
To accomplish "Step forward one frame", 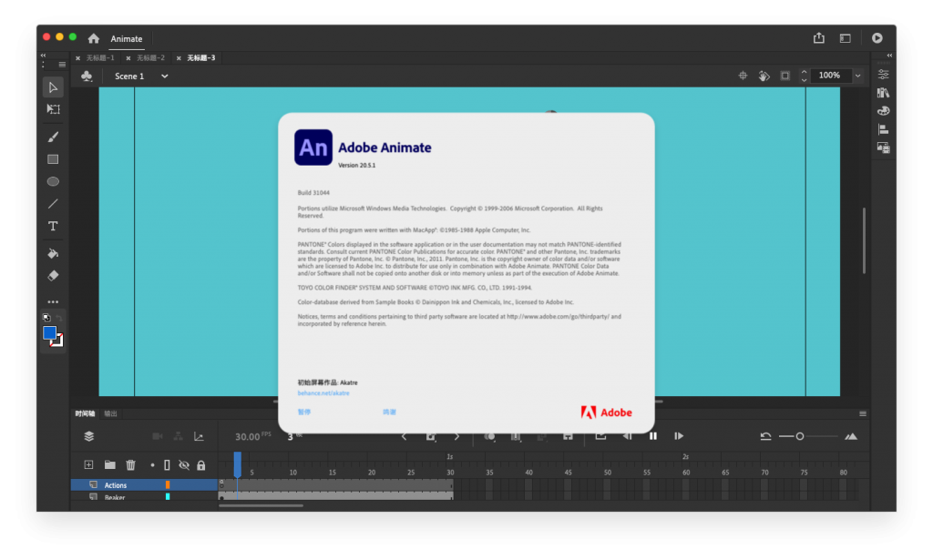I will (679, 436).
